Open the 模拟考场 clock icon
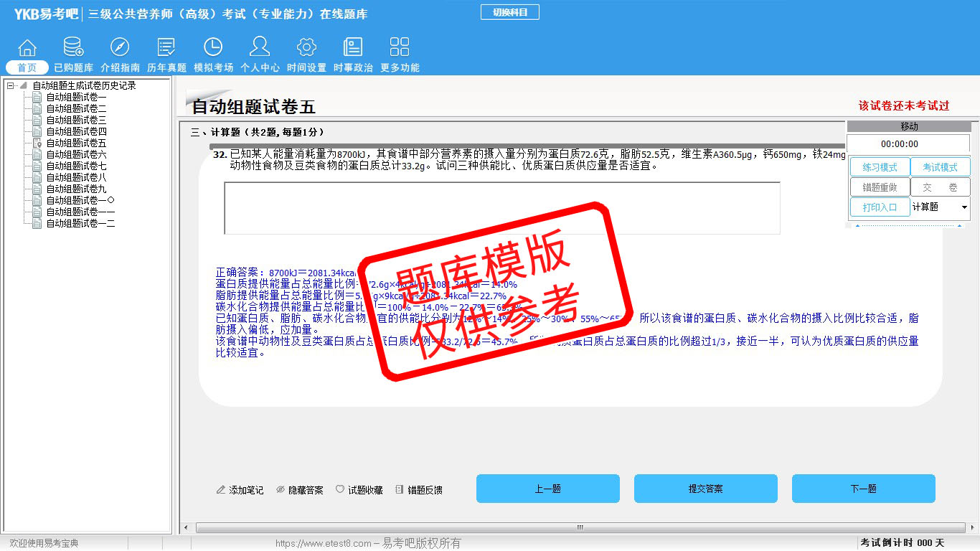Screen dimensions: 980x551 (213, 48)
